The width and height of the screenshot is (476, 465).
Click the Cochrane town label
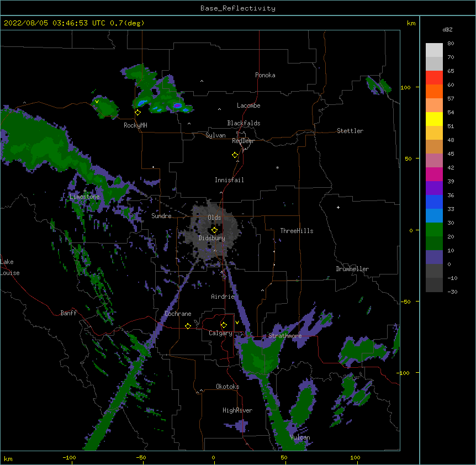tap(178, 314)
